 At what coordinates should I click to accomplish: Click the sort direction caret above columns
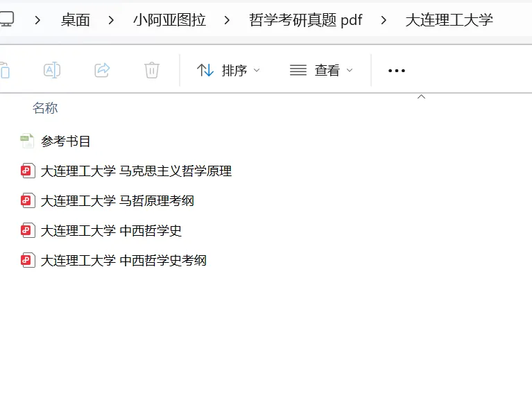tap(421, 96)
